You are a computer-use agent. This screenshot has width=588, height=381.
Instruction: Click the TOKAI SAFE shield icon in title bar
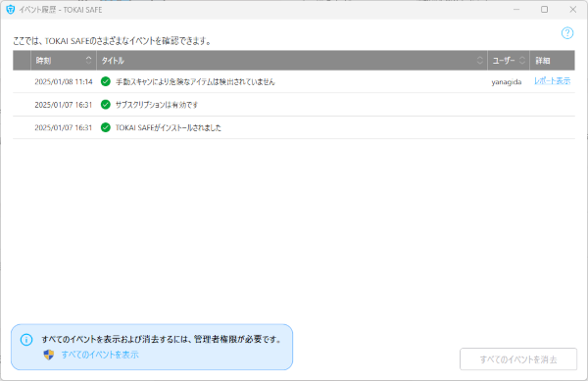pyautogui.click(x=11, y=10)
